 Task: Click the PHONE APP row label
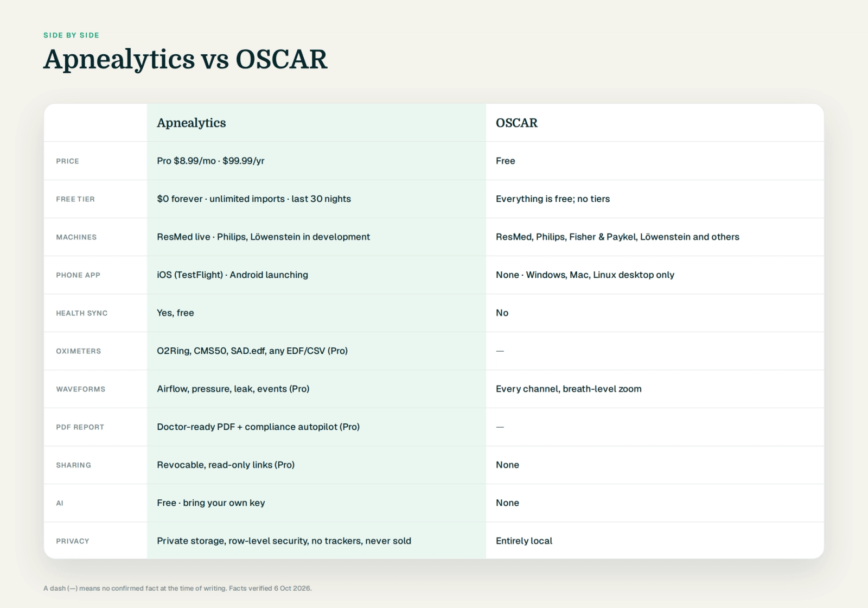point(78,275)
